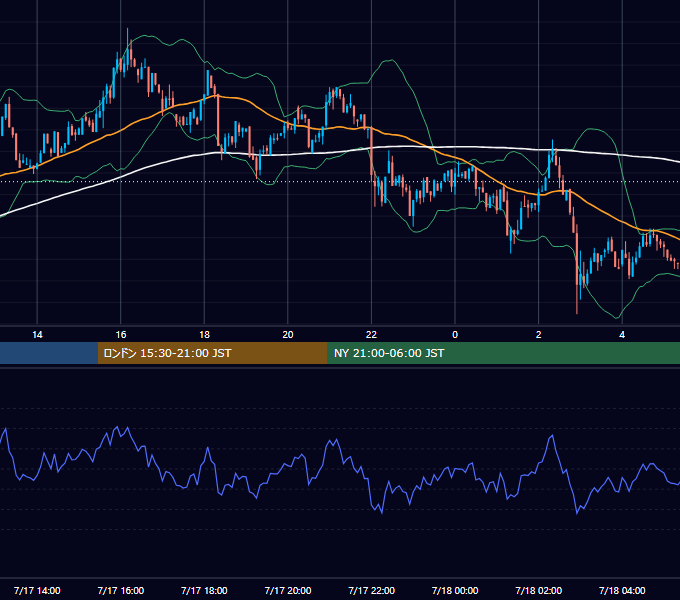Click the NY 21:00-06:00 JST session band
Image resolution: width=680 pixels, height=600 pixels.
pos(503,353)
